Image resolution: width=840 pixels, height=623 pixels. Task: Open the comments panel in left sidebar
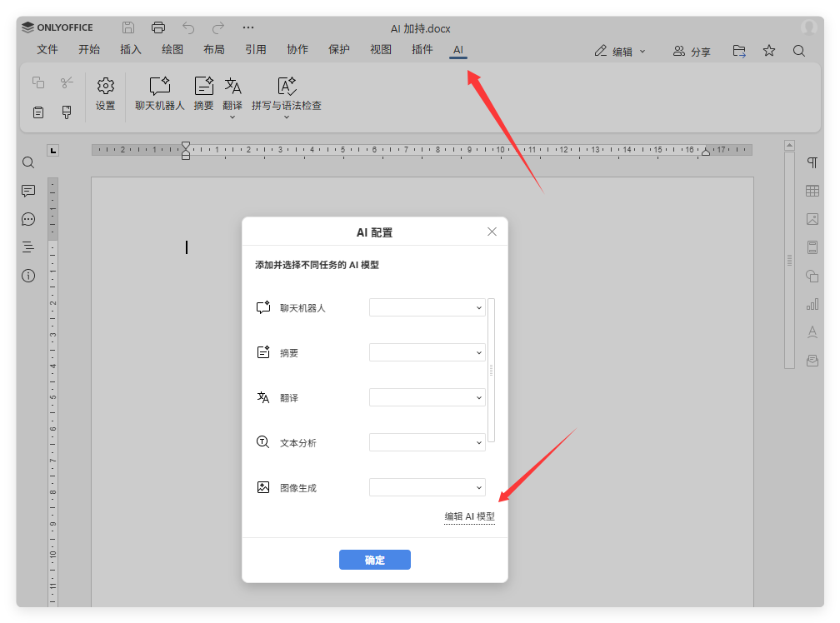click(28, 191)
